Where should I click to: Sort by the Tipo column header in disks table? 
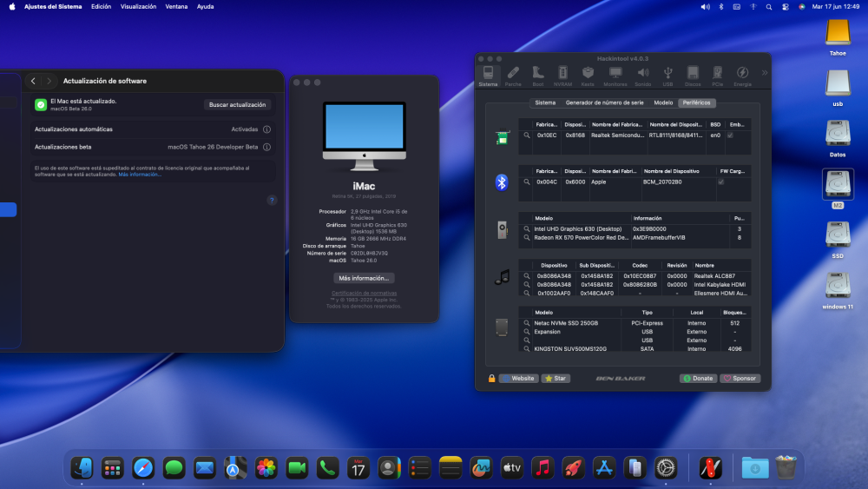point(647,313)
